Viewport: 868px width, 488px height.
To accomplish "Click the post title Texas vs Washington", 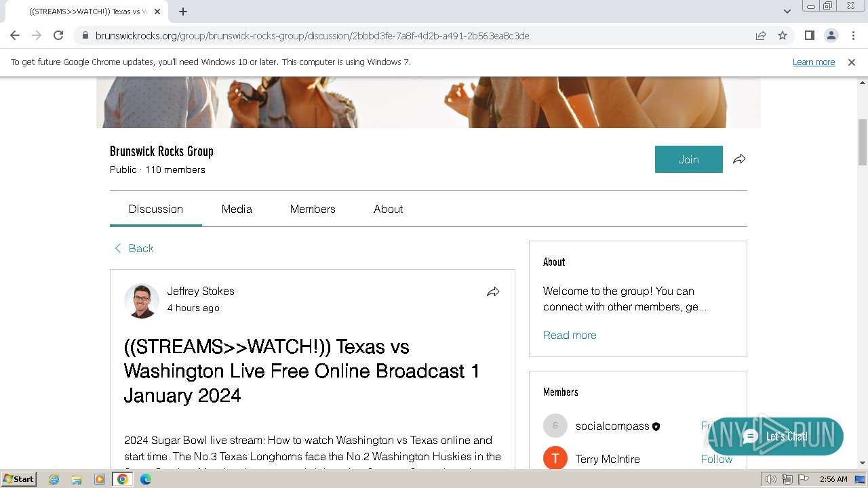I will 302,371.
